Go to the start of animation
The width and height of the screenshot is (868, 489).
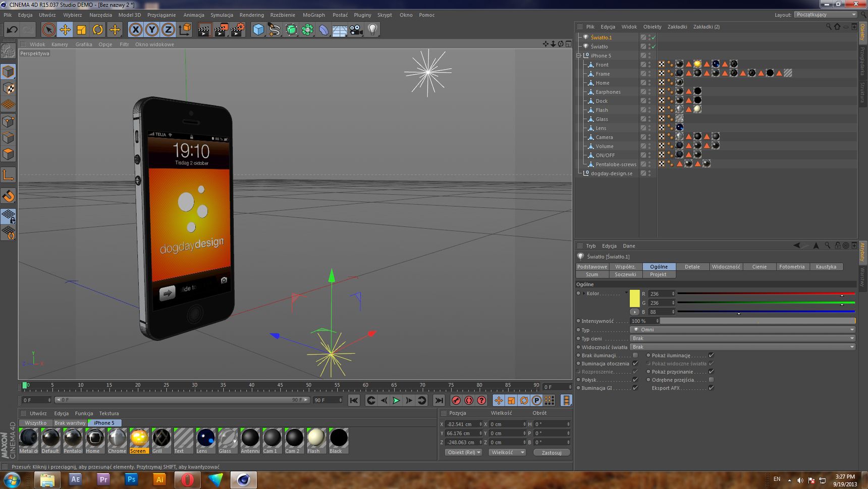pyautogui.click(x=354, y=400)
